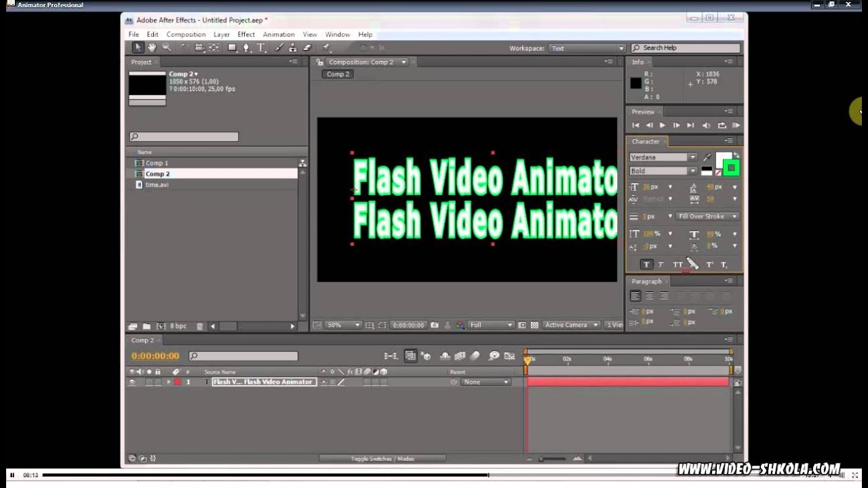868x488 pixels.
Task: Step to next frame in Preview
Action: coord(676,125)
